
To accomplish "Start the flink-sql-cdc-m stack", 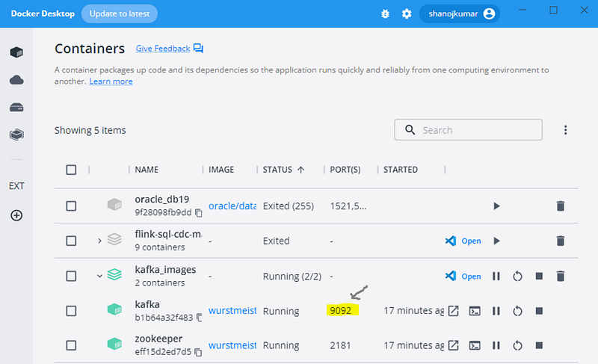I will (496, 241).
